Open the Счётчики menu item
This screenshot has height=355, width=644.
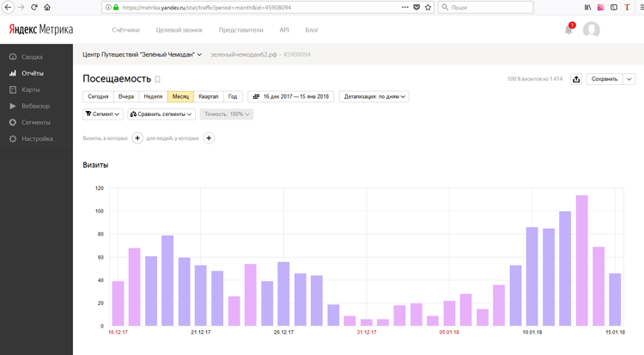[x=125, y=30]
